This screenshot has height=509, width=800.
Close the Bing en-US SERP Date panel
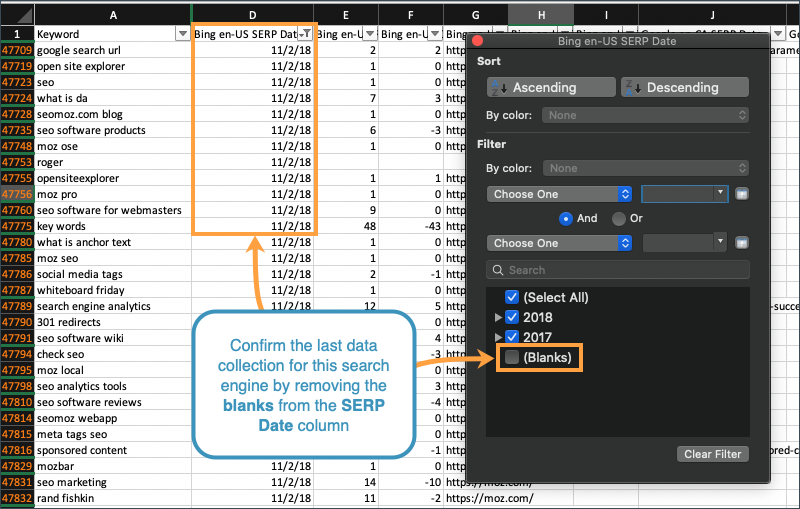[477, 41]
